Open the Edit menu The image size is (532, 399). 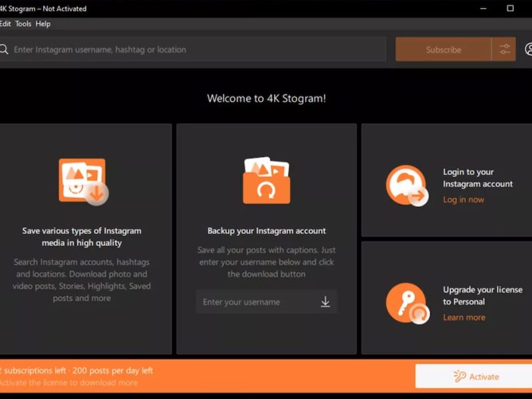click(x=5, y=24)
